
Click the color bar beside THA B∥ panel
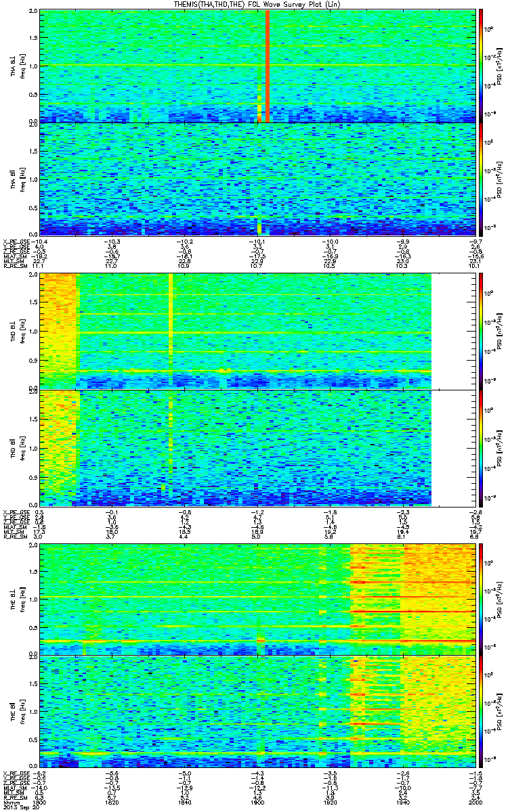pyautogui.click(x=482, y=179)
